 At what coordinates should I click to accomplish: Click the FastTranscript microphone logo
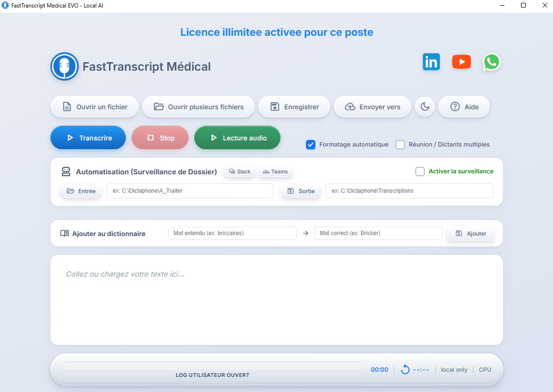point(64,66)
